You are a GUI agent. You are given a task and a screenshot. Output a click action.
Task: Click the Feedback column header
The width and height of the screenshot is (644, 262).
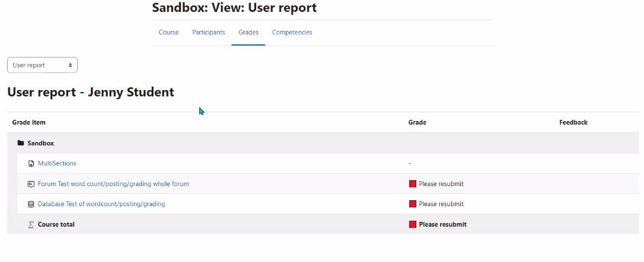(573, 122)
